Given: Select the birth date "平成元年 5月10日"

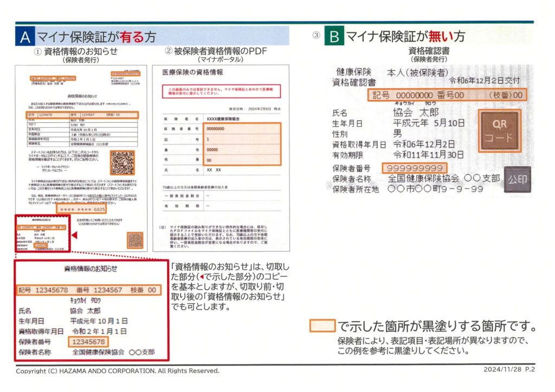Looking at the screenshot, I should pyautogui.click(x=429, y=123).
